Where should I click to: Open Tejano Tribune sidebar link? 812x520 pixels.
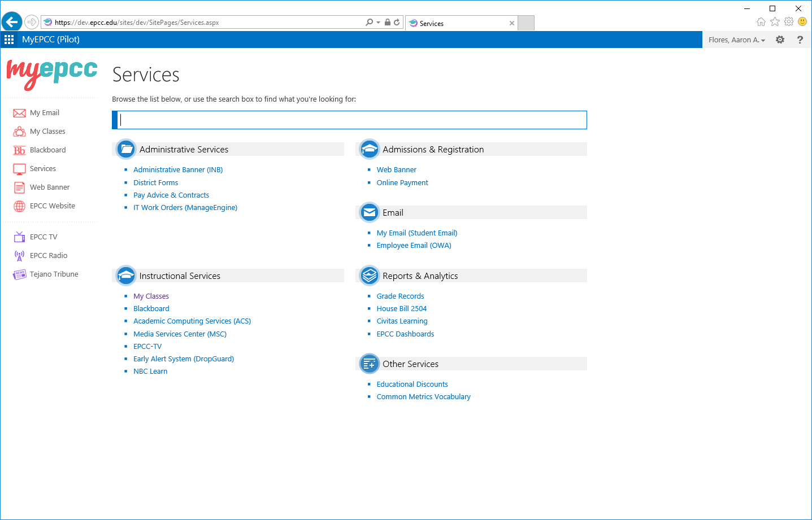pos(54,274)
